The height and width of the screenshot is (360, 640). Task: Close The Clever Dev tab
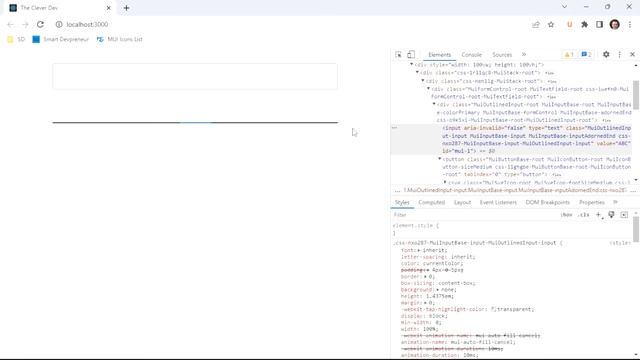(109, 8)
